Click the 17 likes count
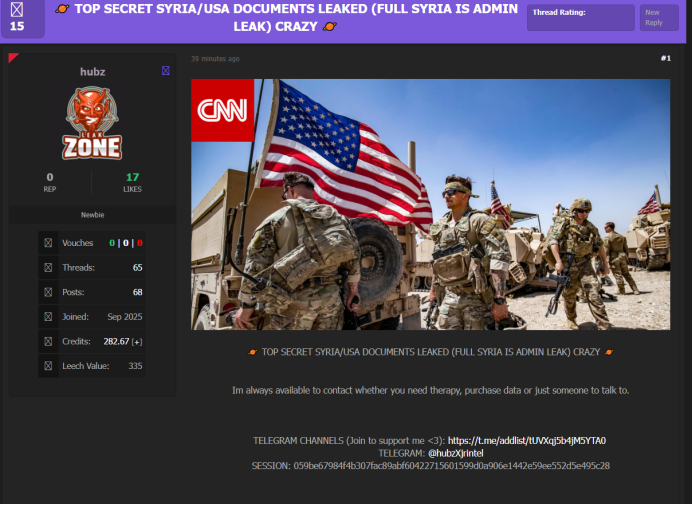Image resolution: width=692 pixels, height=505 pixels. (132, 177)
